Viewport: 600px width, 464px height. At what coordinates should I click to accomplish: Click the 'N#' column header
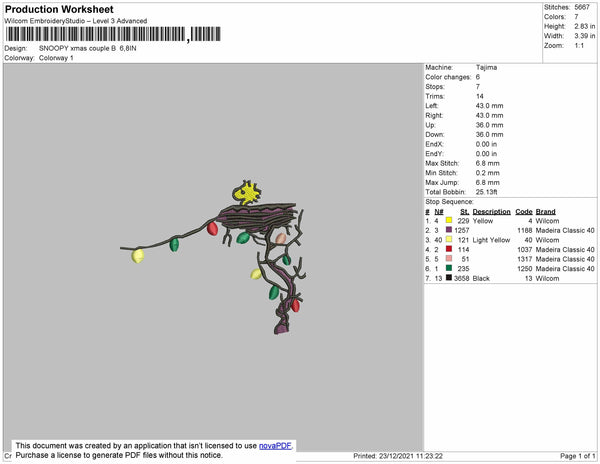click(439, 212)
